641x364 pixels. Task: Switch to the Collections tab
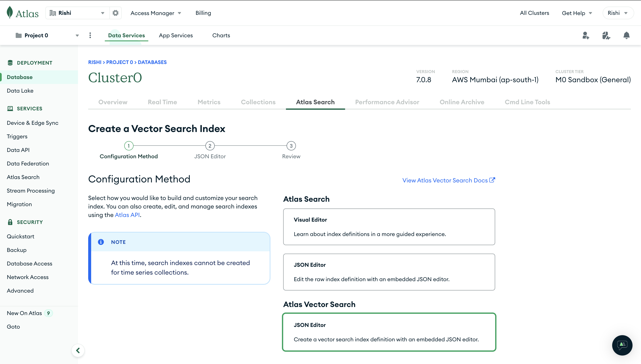click(x=258, y=102)
